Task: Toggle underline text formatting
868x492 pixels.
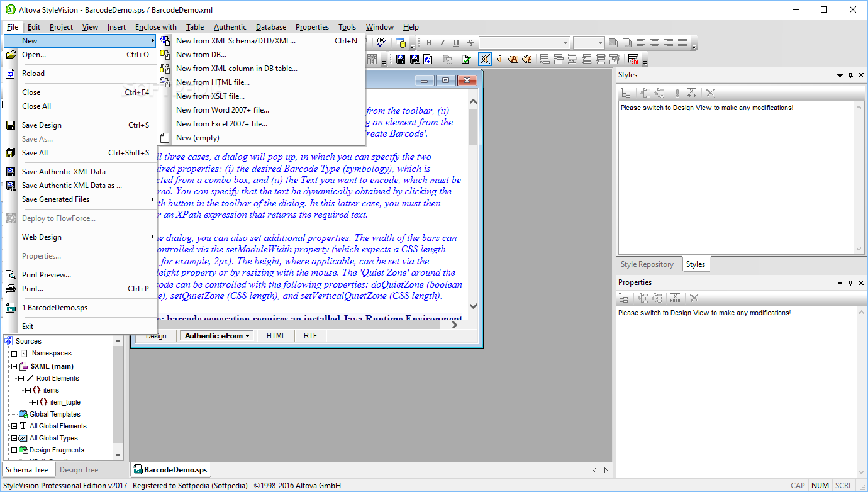Action: click(457, 43)
